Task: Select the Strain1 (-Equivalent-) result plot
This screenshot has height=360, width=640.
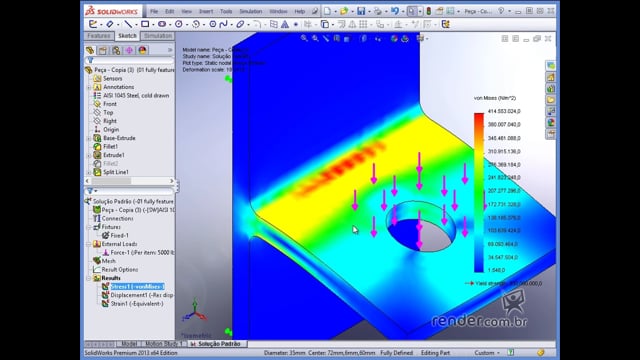Action: [137, 304]
